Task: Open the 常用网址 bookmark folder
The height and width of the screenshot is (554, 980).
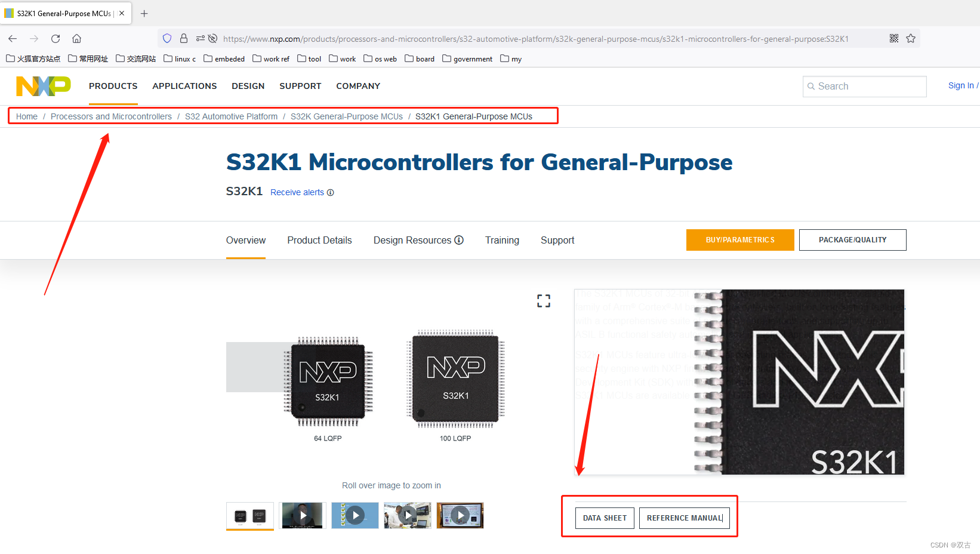Action: point(88,59)
